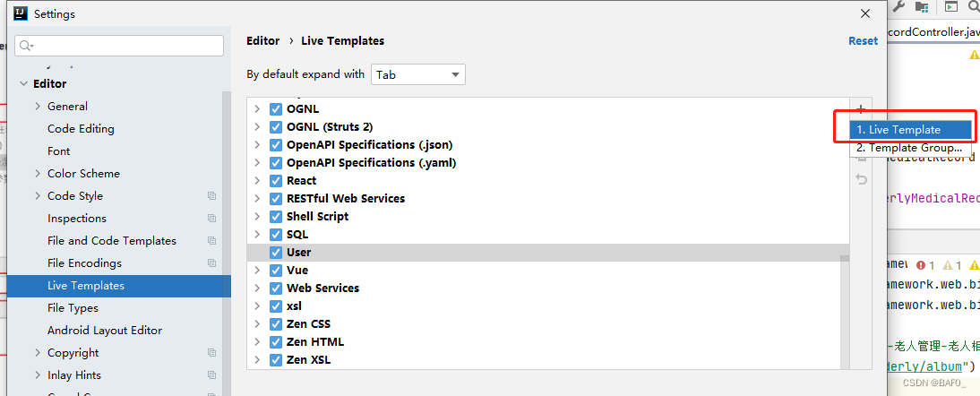The width and height of the screenshot is (980, 396).
Task: Toggle the React group checkbox
Action: click(276, 181)
